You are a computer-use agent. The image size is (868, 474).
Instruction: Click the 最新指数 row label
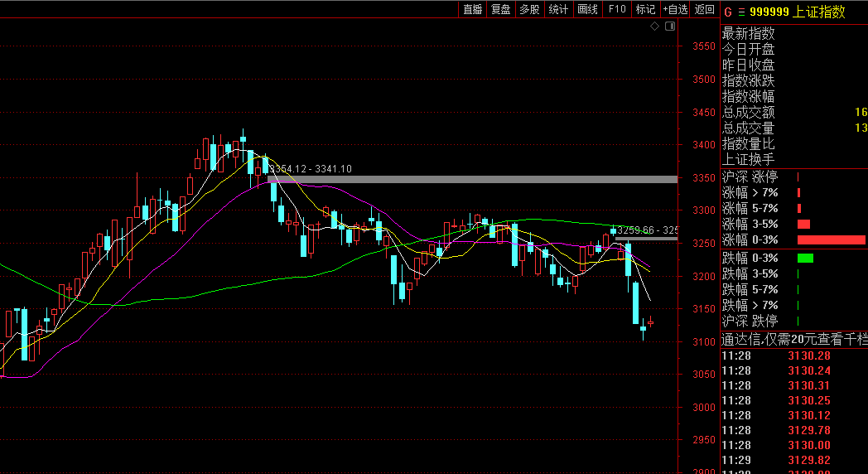[x=749, y=33]
